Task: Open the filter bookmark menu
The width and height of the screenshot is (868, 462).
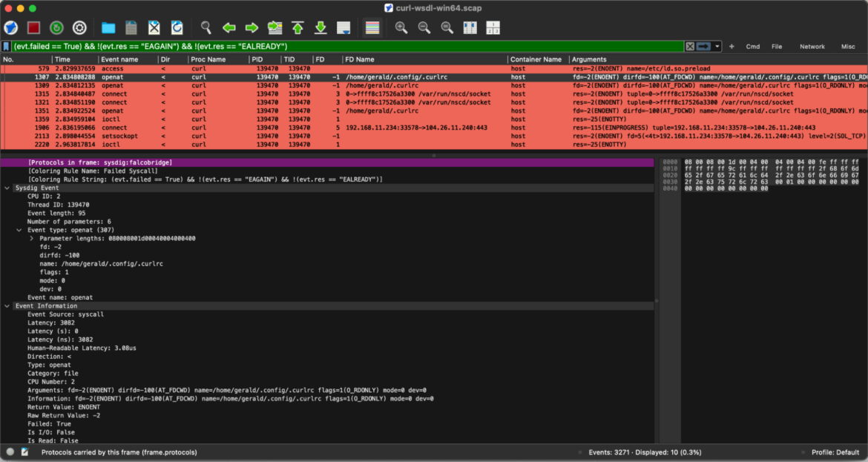Action: pos(6,47)
